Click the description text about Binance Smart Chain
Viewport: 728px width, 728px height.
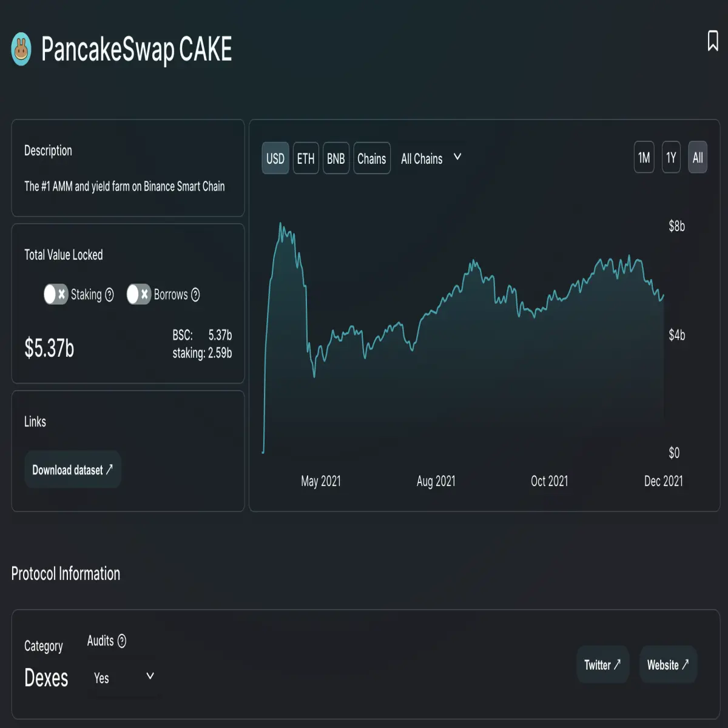pyautogui.click(x=124, y=186)
